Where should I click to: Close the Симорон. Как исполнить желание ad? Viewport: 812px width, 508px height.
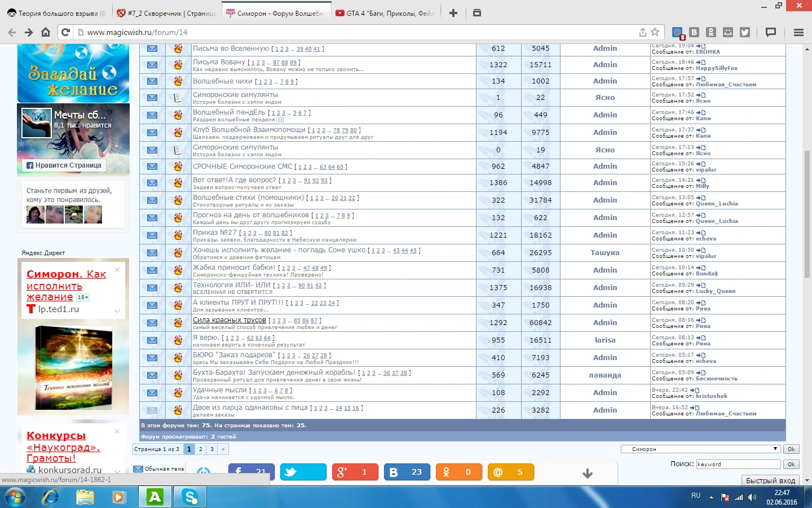117,270
